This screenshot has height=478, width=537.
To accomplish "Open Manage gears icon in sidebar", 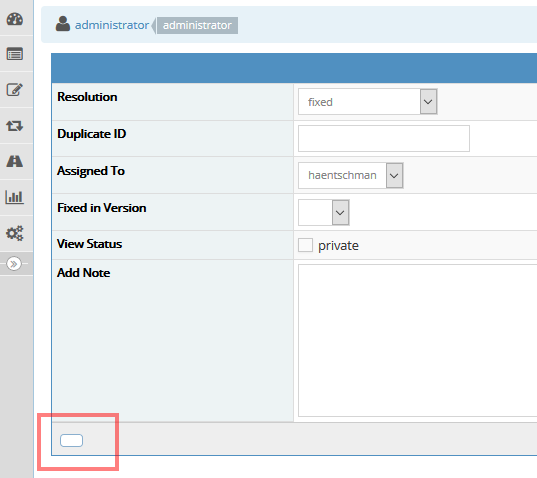I will pos(15,233).
